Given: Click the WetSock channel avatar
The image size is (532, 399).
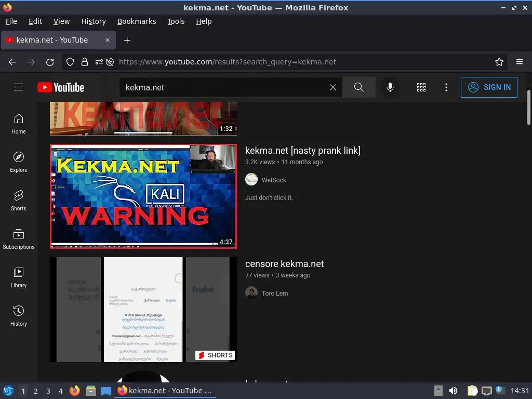Looking at the screenshot, I should click(x=251, y=179).
